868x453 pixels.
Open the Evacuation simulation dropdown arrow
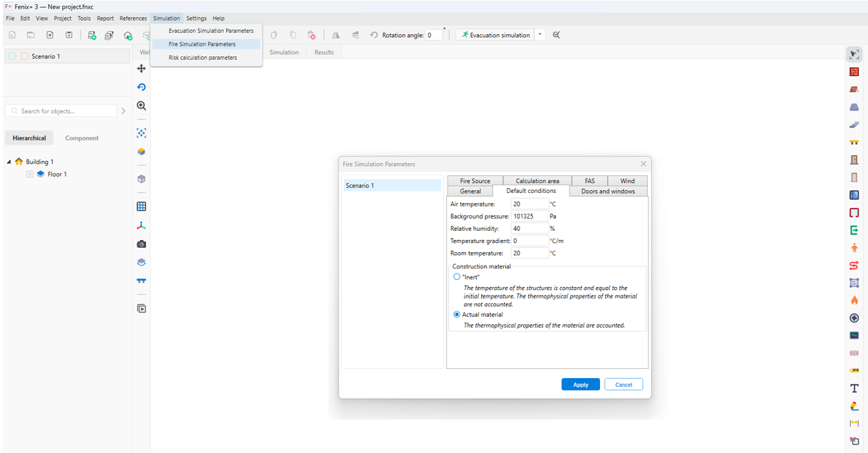click(540, 35)
